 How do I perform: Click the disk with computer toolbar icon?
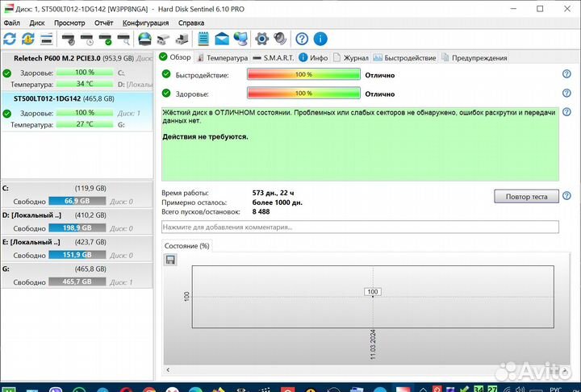coord(182,39)
